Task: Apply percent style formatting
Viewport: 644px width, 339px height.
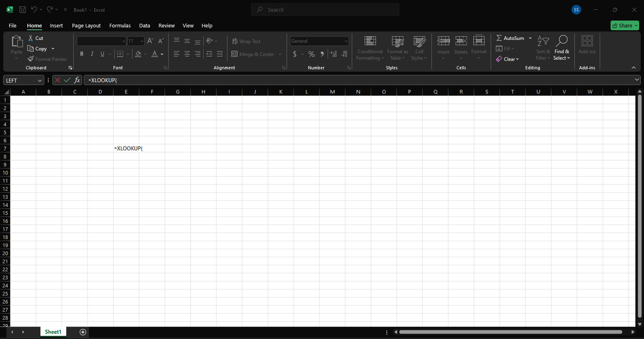Action: (x=311, y=54)
